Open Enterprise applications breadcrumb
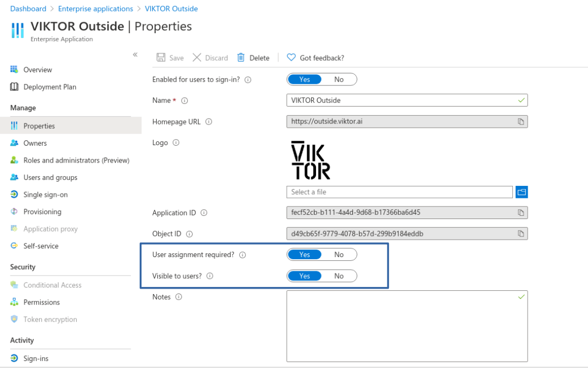This screenshot has height=368, width=588. (x=95, y=9)
